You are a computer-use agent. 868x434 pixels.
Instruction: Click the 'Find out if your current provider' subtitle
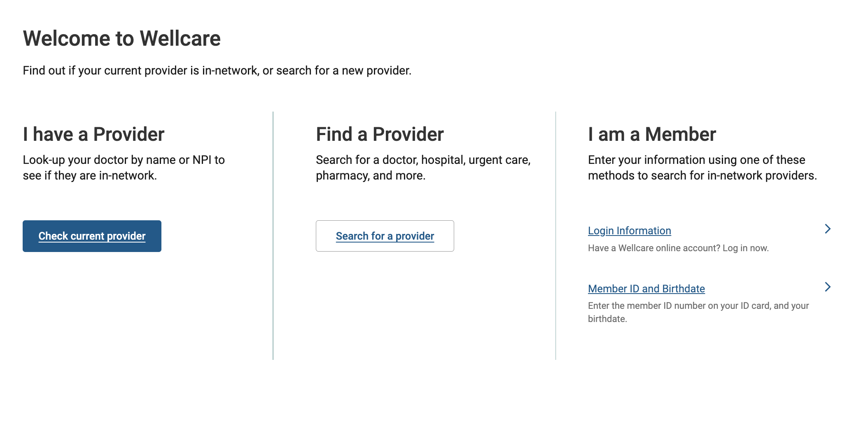(x=217, y=70)
